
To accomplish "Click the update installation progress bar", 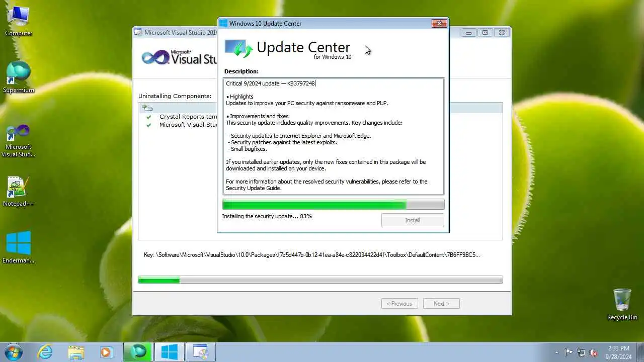I will click(x=333, y=204).
